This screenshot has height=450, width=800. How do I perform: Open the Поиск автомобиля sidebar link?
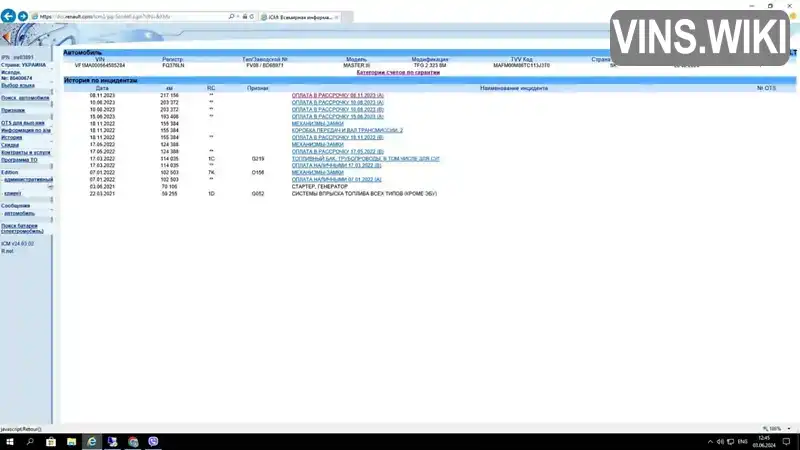25,98
